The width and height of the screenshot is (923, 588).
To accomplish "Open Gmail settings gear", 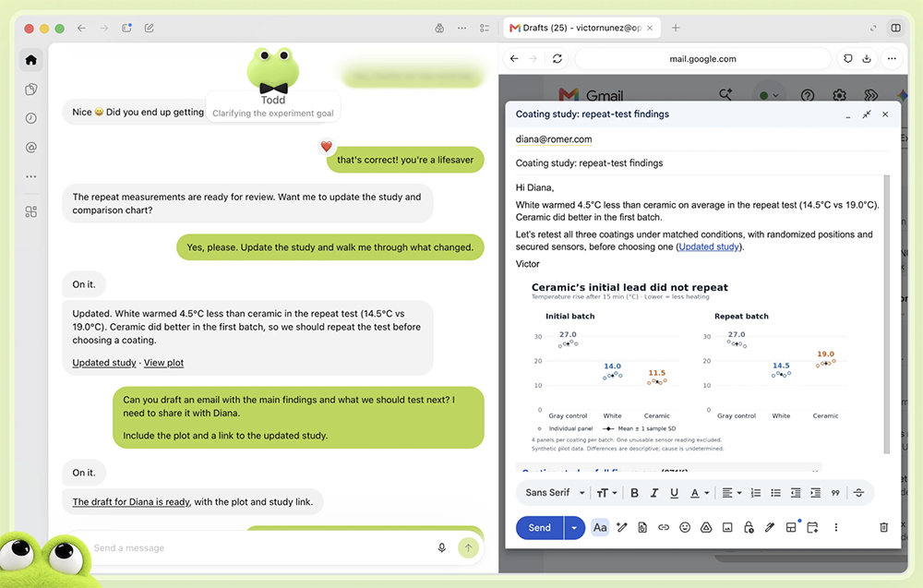I will pos(839,95).
